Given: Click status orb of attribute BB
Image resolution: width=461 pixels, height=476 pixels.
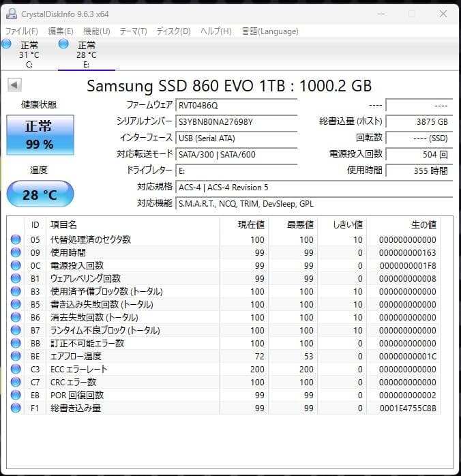Looking at the screenshot, I should click(x=16, y=343).
